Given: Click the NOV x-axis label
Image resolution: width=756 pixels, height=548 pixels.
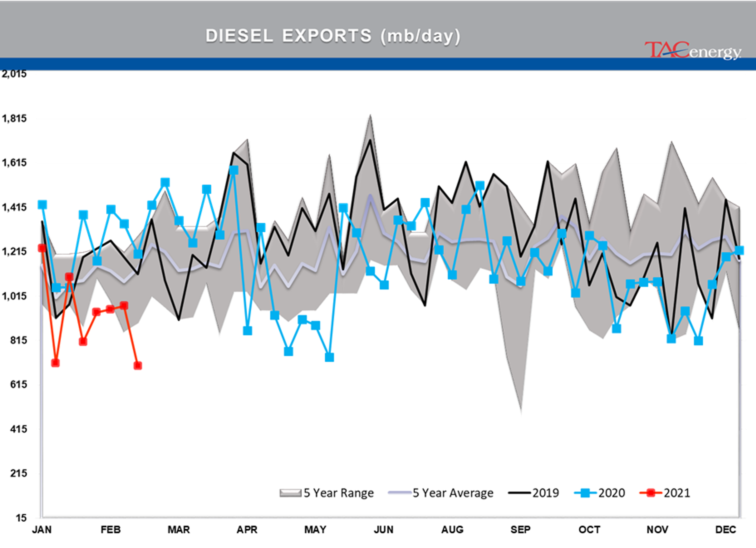Looking at the screenshot, I should tap(657, 530).
